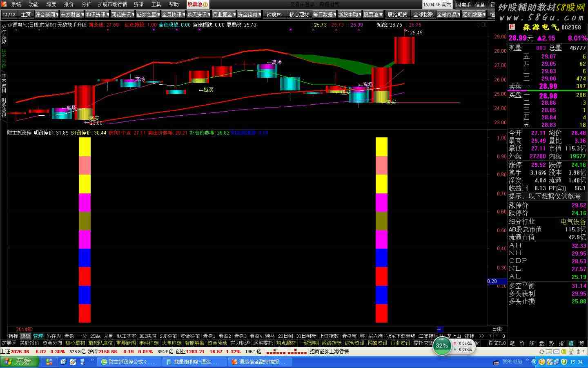Click the 32% memory accelerator ball
The image size is (588, 368).
pyautogui.click(x=441, y=346)
